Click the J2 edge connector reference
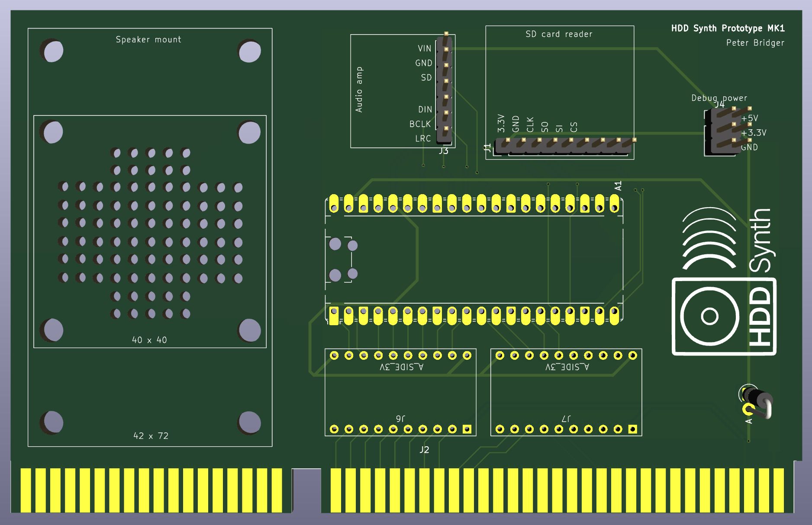812x525 pixels. pyautogui.click(x=424, y=450)
